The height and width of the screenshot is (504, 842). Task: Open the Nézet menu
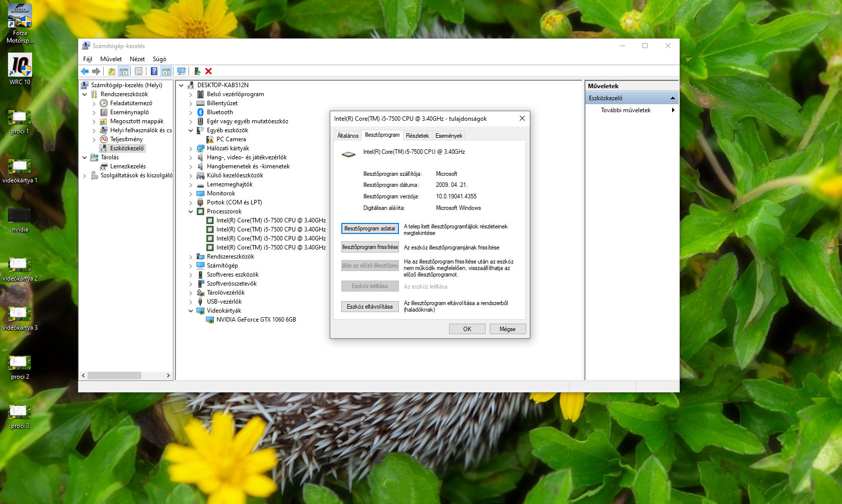137,59
